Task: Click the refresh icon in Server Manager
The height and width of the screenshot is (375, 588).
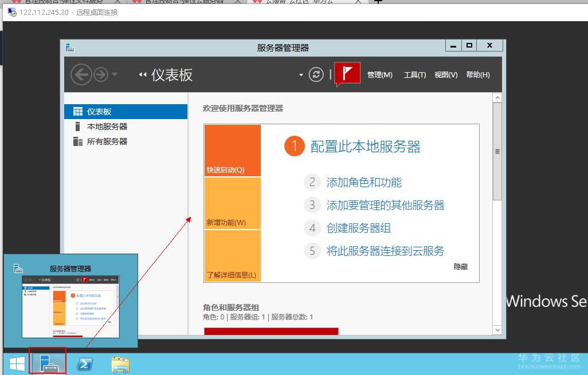Action: pyautogui.click(x=316, y=74)
